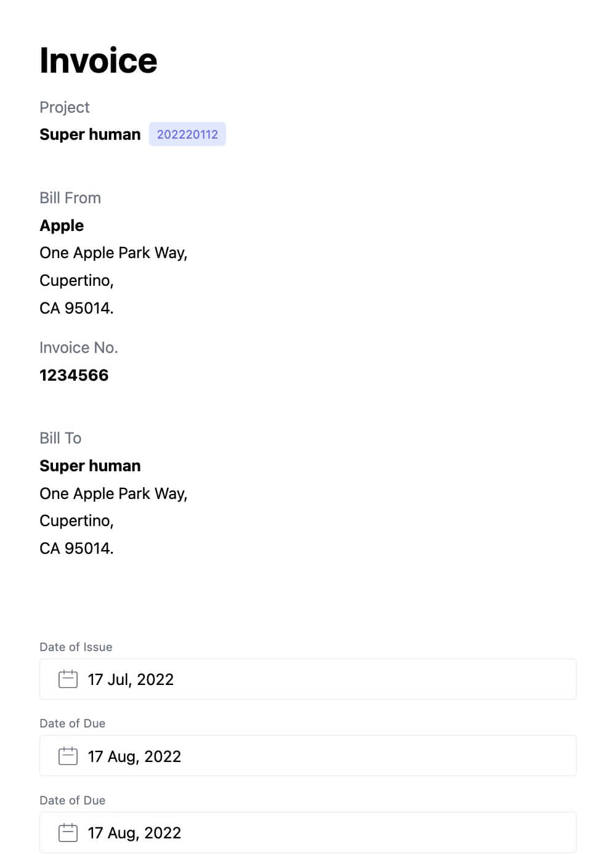Click Super human name under Bill To

[x=90, y=466]
